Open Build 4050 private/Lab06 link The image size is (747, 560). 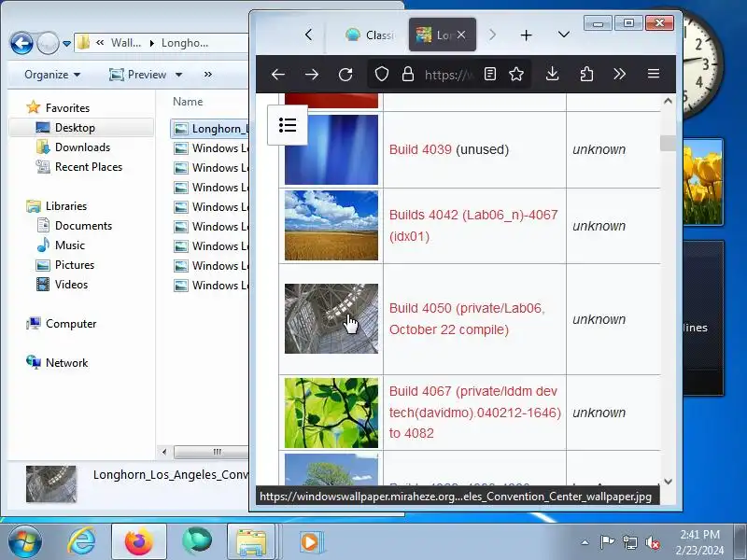[x=467, y=318]
